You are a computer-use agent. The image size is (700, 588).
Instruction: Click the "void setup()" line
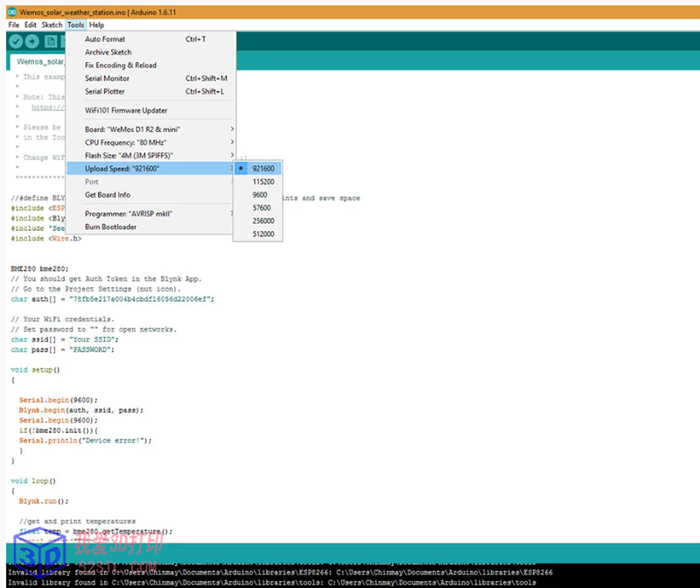tap(35, 369)
